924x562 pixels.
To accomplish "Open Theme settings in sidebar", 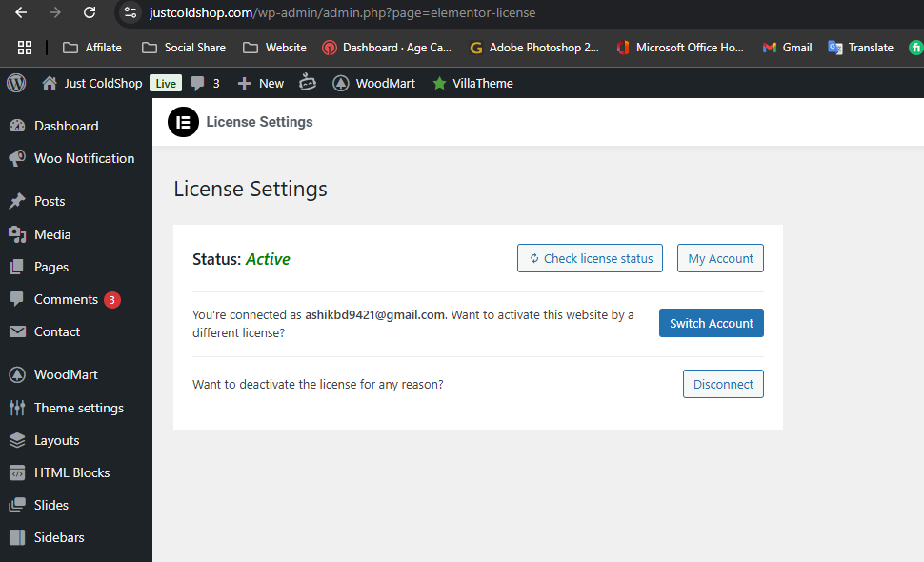I will pyautogui.click(x=78, y=408).
